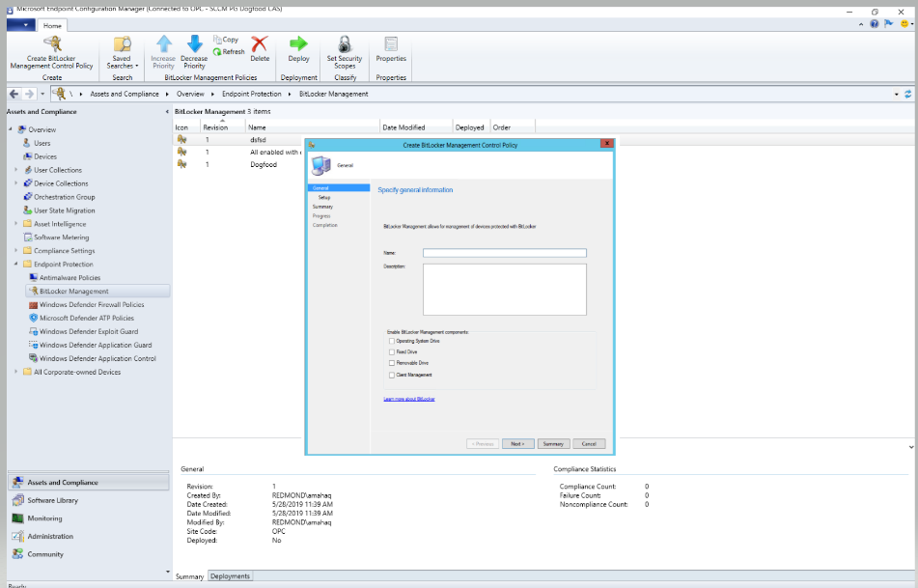
Task: Select User State Migration tree item
Action: click(x=65, y=210)
